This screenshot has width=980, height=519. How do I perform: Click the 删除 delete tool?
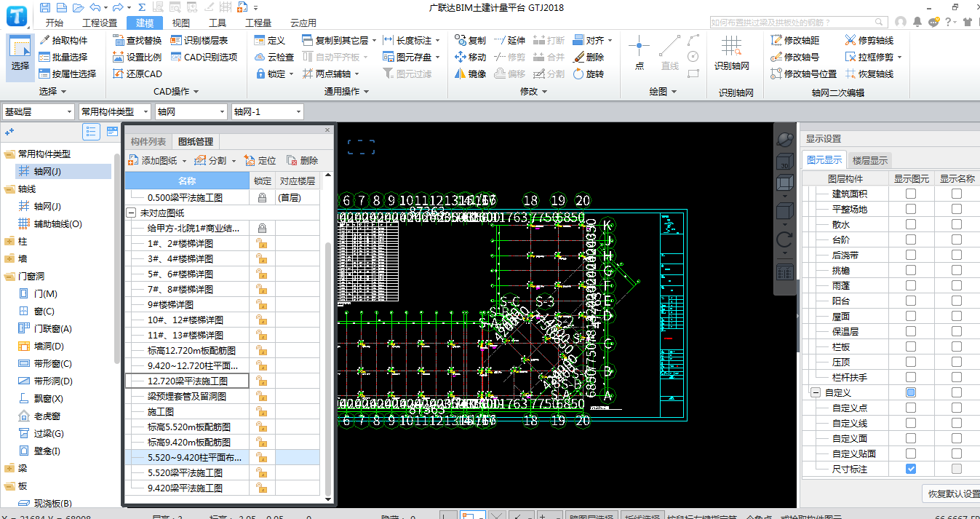[589, 57]
